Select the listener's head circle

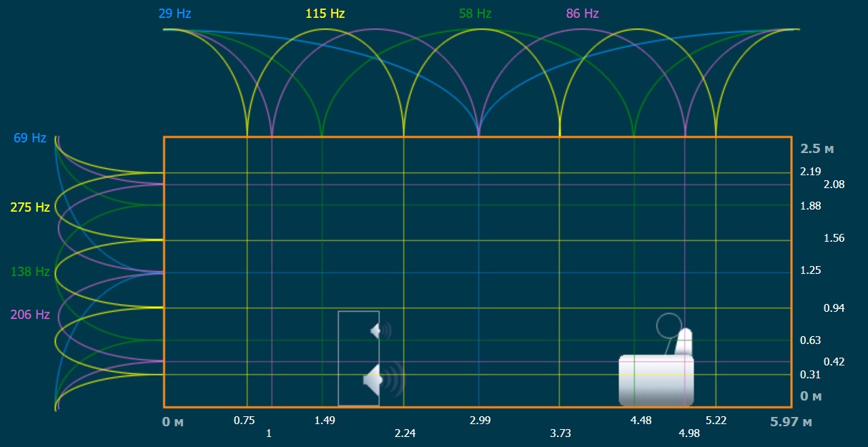coord(669,325)
